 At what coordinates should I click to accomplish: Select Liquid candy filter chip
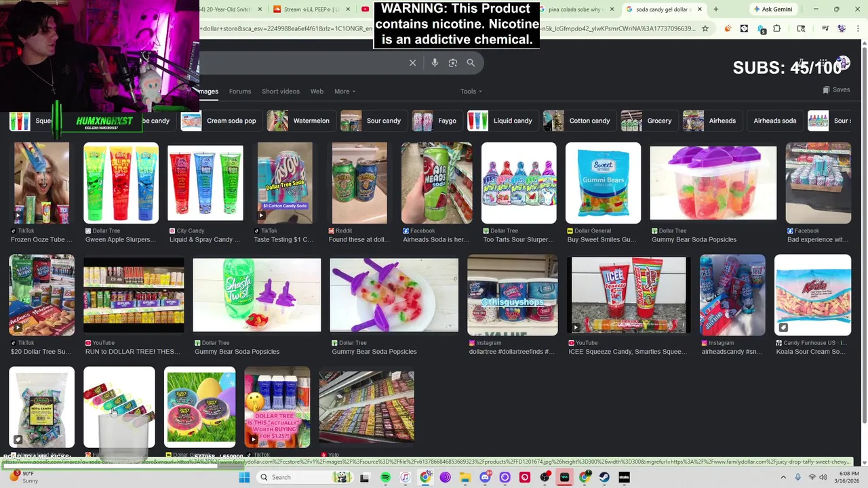pyautogui.click(x=501, y=121)
